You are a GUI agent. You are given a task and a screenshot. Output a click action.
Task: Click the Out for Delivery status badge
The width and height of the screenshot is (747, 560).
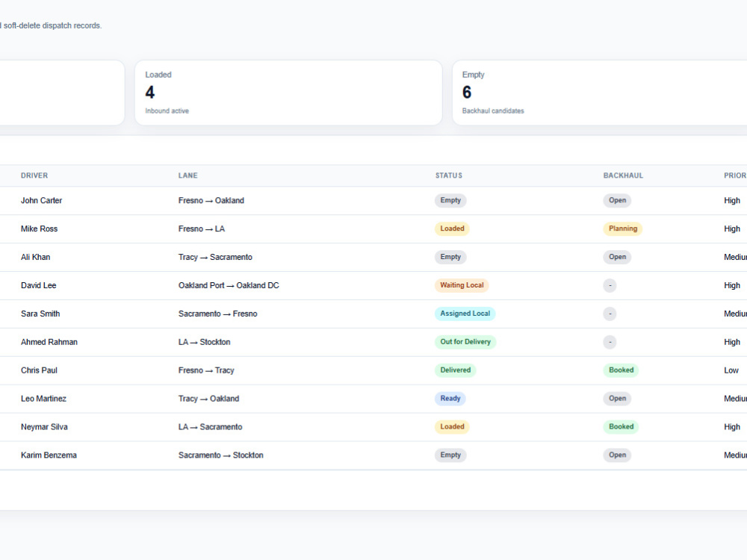(465, 342)
